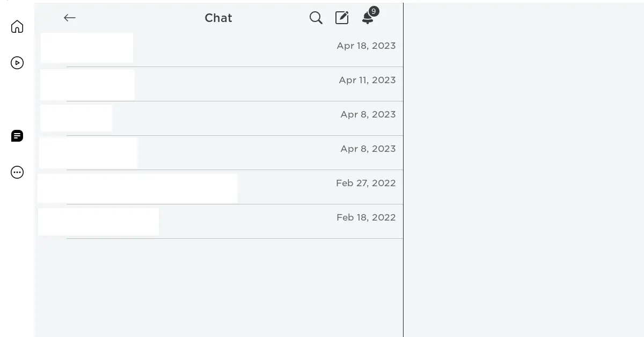Open the conversation dated Apr 18, 2023
Viewport: 644px width, 337px height.
(219, 50)
